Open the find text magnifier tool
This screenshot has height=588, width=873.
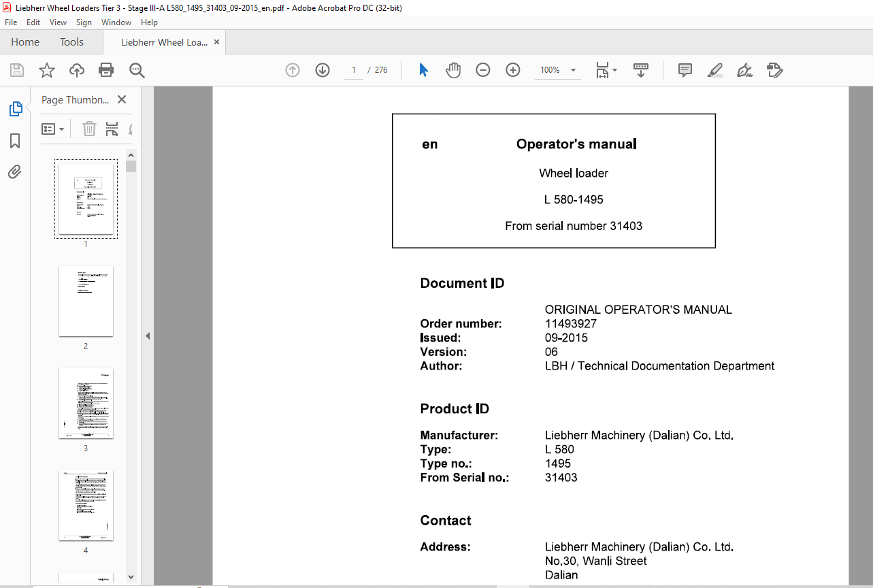137,70
